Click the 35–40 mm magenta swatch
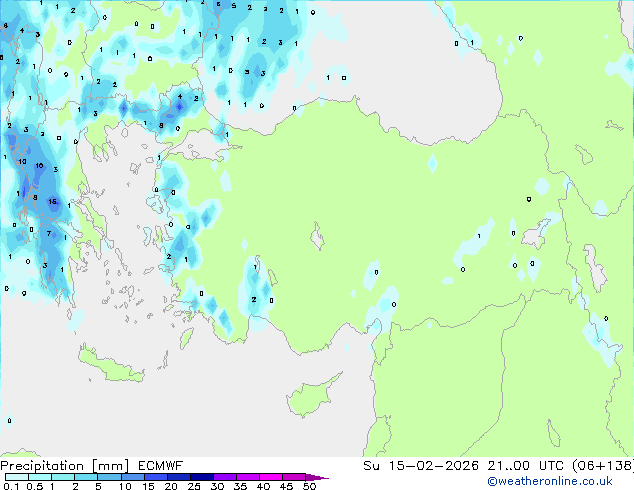The width and height of the screenshot is (634, 490). [247, 477]
